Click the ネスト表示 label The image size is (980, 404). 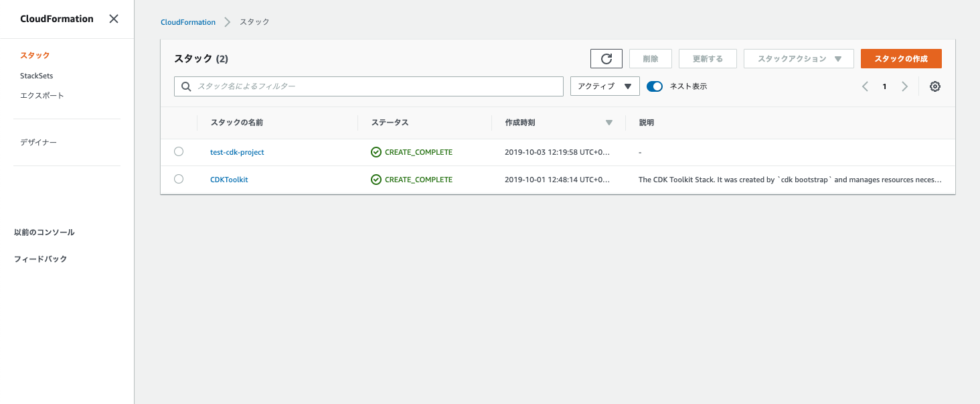tap(688, 86)
